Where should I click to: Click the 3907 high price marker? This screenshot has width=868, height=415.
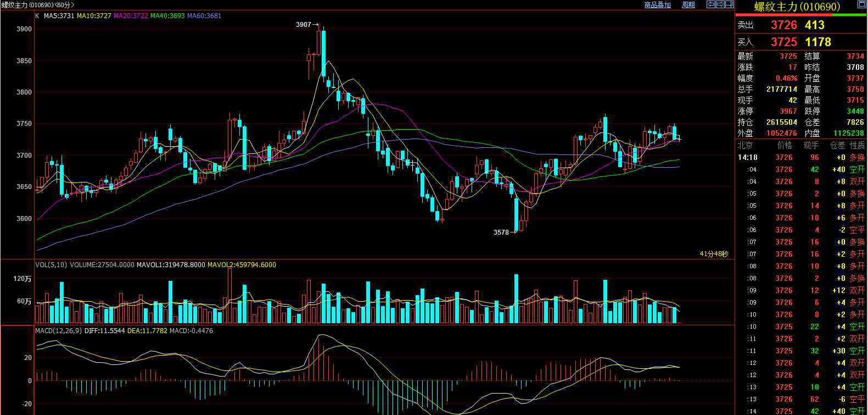[x=303, y=25]
